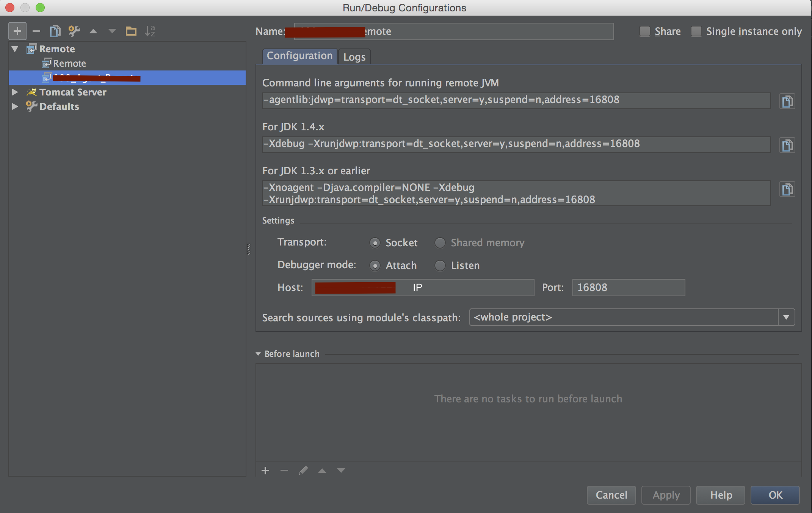Viewport: 812px width, 513px height.
Task: Expand the Tomcat Server tree node
Action: tap(15, 92)
